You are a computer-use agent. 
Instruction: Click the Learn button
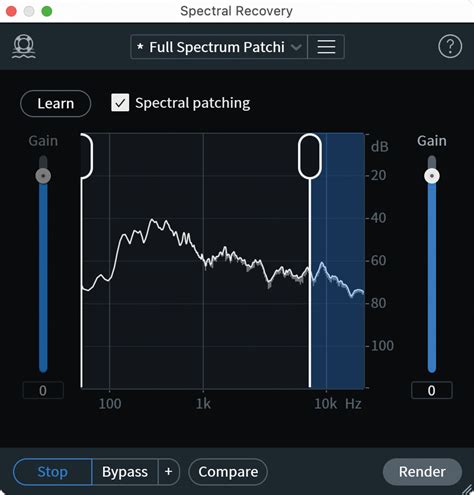coord(55,103)
